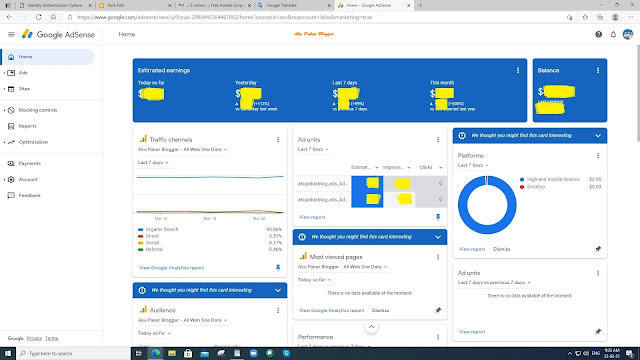Change top Ad units Last 7 days range
This screenshot has width=640, height=360.
pos(313,149)
